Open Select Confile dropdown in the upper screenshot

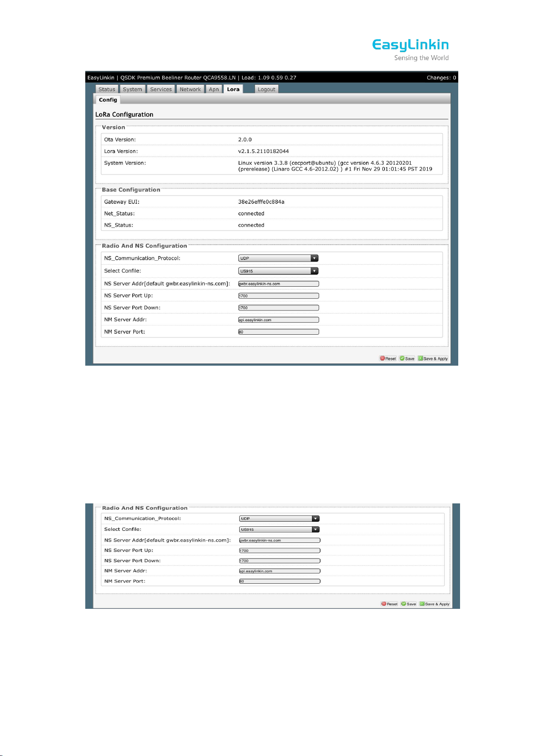(x=278, y=271)
